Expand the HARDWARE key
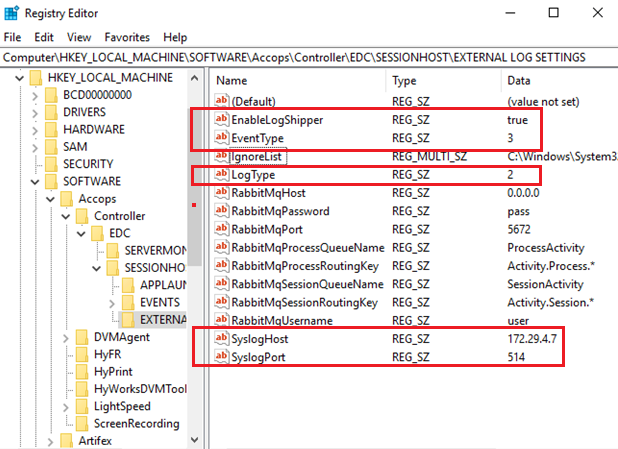The height and width of the screenshot is (449, 618). (35, 130)
